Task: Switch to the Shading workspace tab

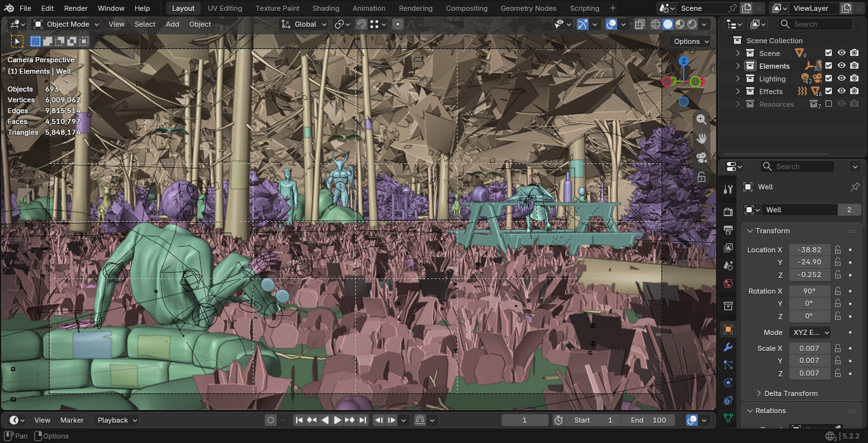Action: coord(325,8)
